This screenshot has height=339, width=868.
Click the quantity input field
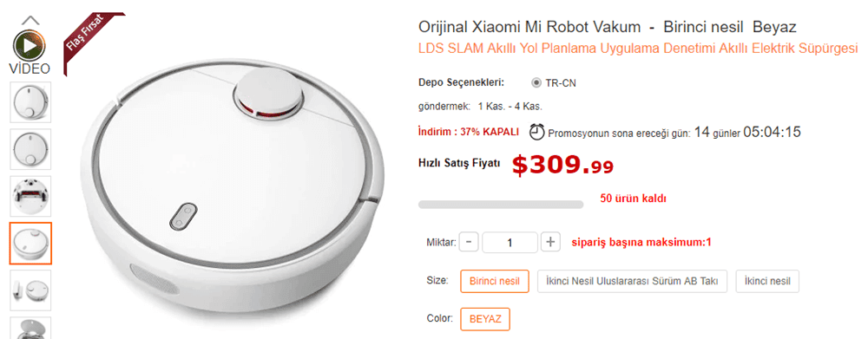(x=510, y=242)
